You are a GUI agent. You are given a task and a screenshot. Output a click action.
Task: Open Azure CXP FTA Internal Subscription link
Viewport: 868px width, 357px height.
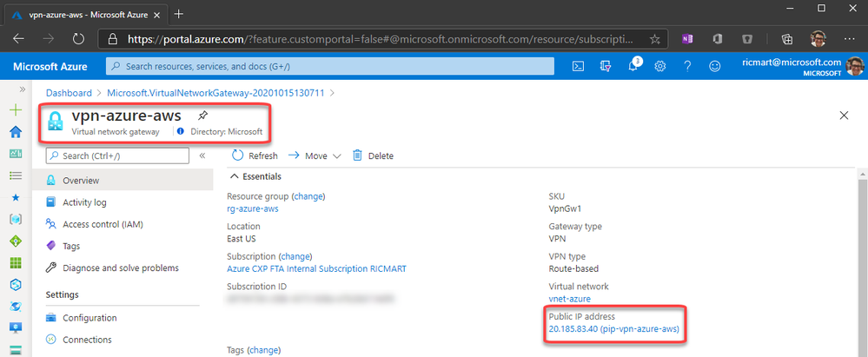[316, 269]
